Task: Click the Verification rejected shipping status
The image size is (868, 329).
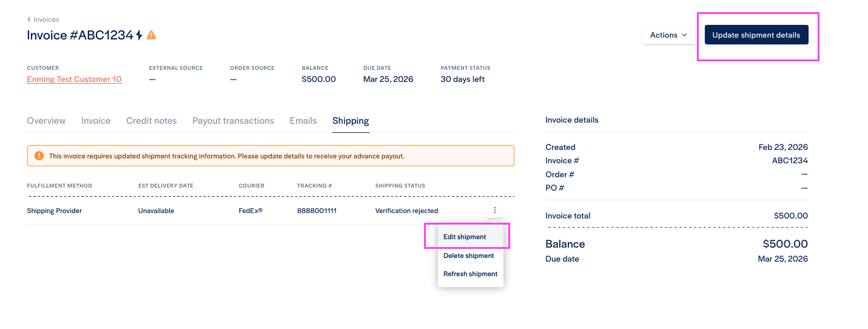Action: pos(406,211)
